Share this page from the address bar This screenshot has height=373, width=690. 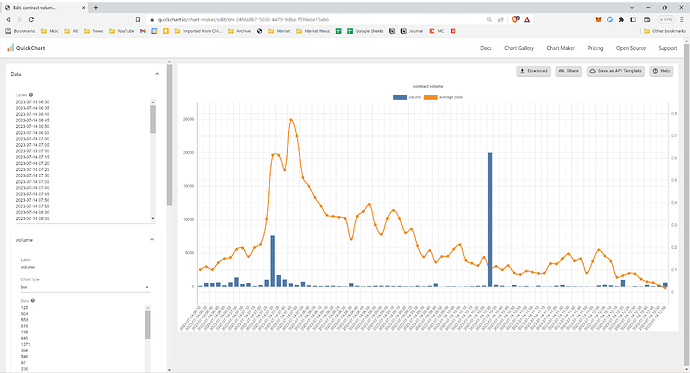501,20
